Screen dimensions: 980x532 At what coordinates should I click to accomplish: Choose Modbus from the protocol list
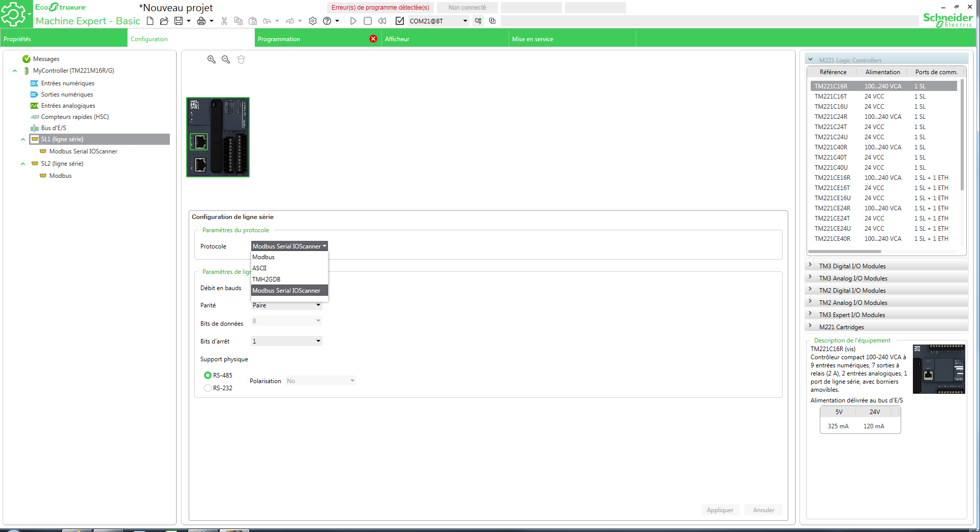[289, 257]
